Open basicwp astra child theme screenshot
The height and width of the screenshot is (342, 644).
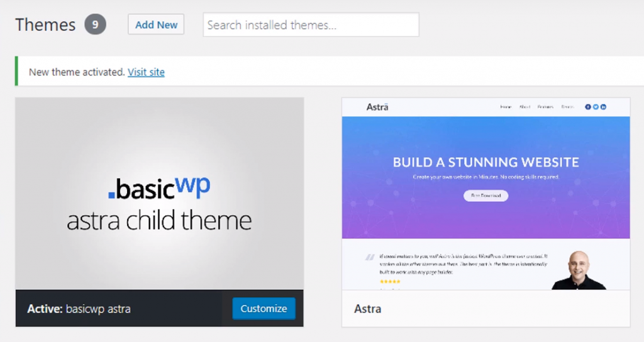(159, 194)
